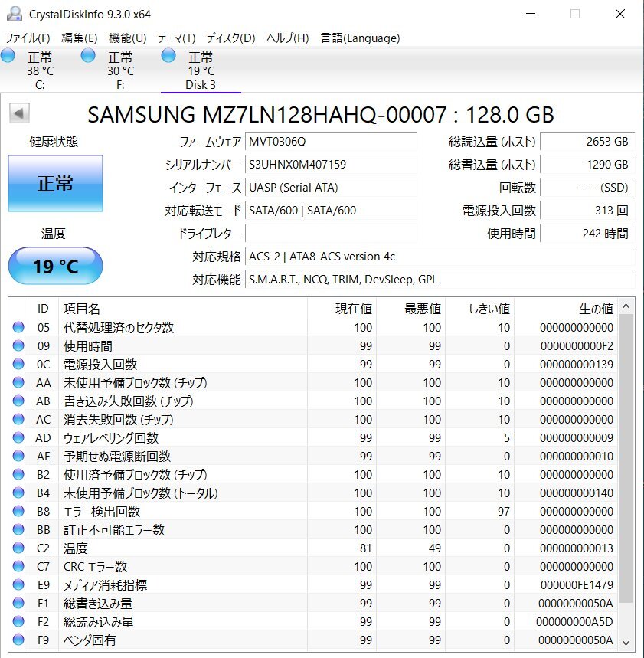Click the 現在値 column header
Viewport: 644px width, 658px height.
coord(342,309)
